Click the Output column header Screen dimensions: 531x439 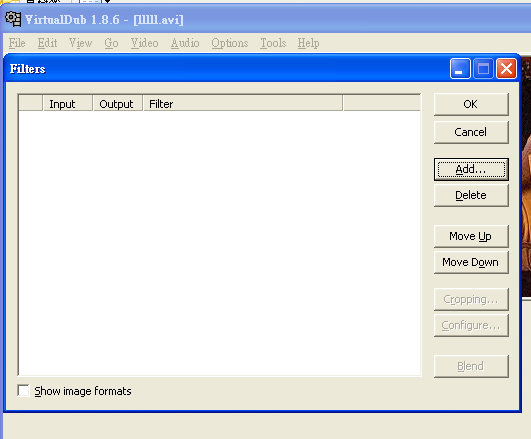(x=118, y=103)
